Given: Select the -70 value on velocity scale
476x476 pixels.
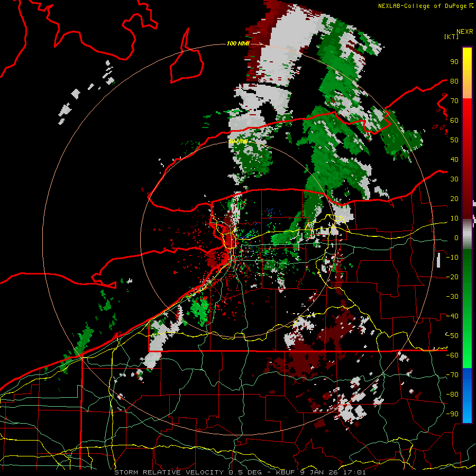Looking at the screenshot, I should [452, 375].
